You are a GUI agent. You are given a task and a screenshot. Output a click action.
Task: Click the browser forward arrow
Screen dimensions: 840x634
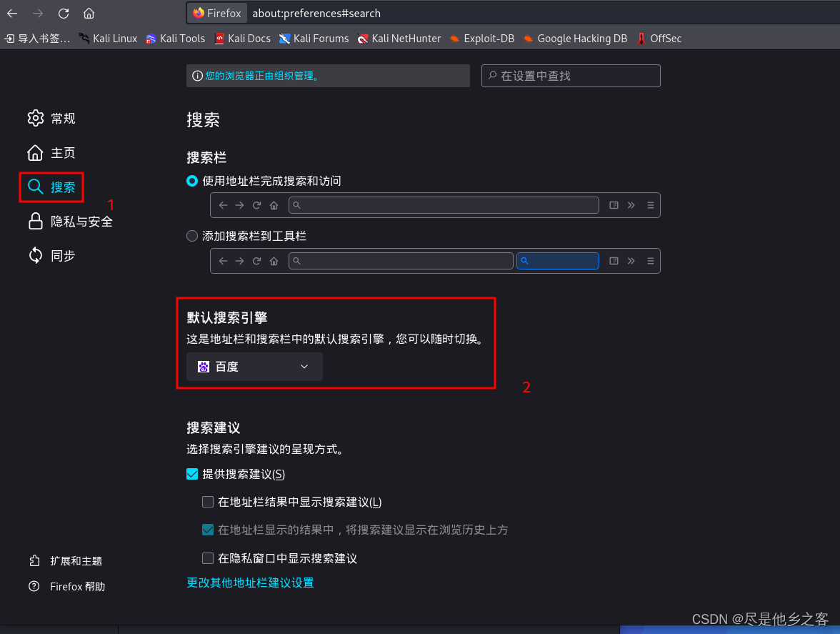click(37, 14)
